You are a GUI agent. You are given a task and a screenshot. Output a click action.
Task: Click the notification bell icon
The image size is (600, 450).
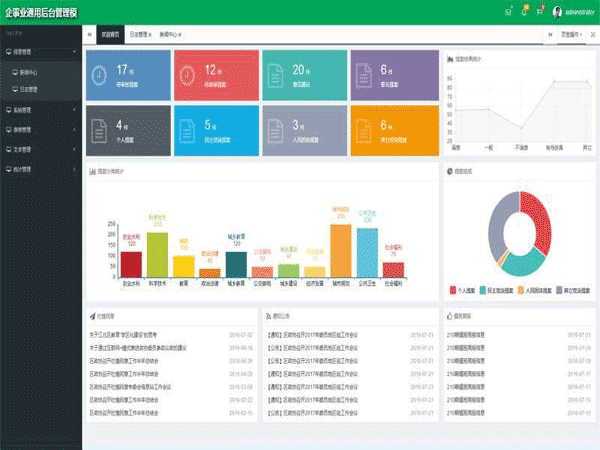point(523,12)
